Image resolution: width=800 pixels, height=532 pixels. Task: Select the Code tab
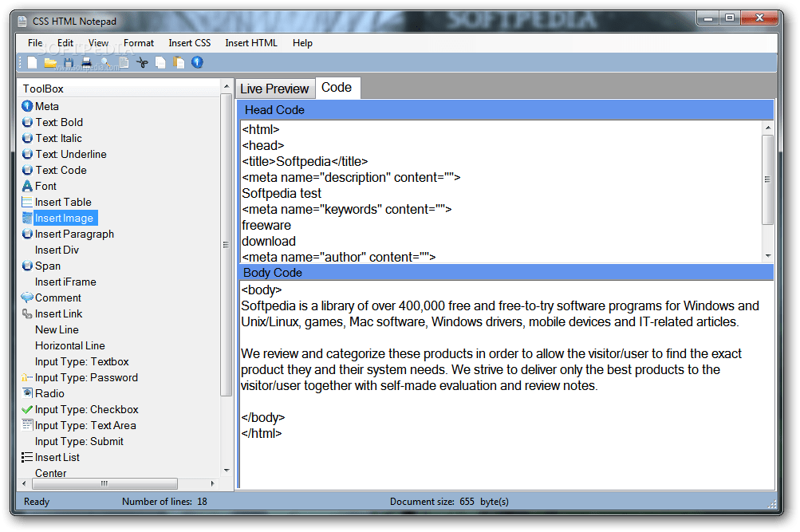pyautogui.click(x=337, y=88)
